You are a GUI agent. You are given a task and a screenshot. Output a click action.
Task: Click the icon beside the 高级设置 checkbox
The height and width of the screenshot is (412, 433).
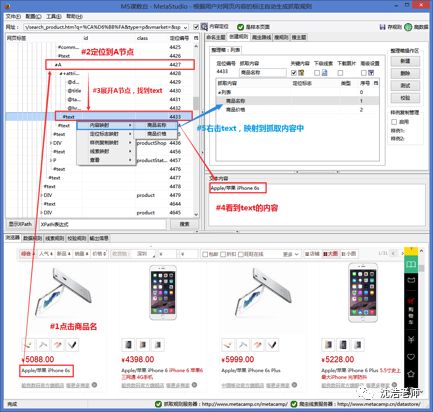pos(371,72)
